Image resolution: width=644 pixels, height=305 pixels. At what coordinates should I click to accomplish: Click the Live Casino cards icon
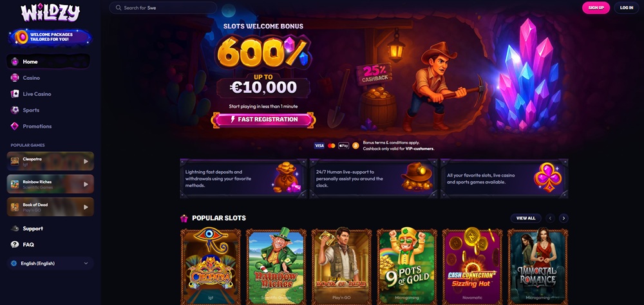(15, 94)
